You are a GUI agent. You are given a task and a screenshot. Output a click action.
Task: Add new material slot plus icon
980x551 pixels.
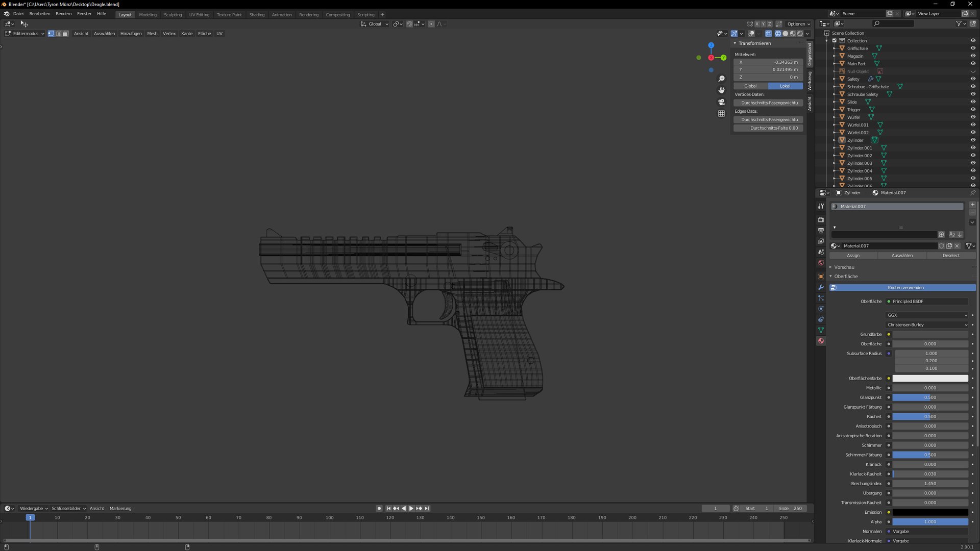pos(972,205)
